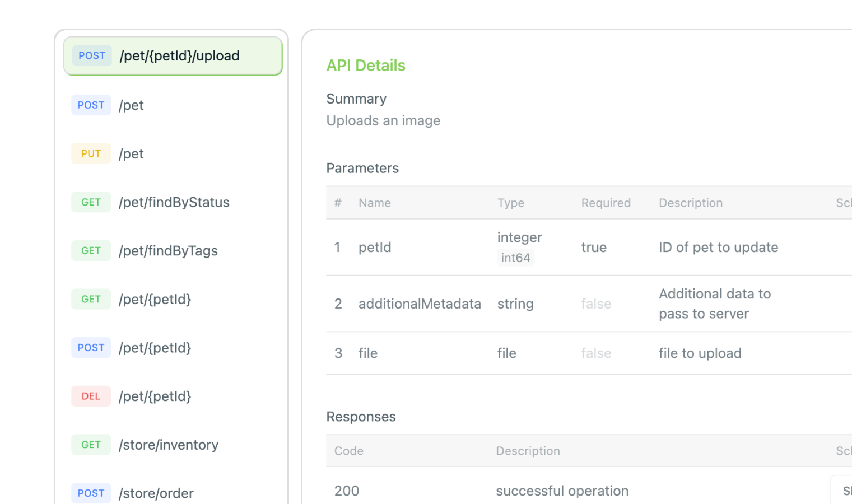Click the Description header in Responses table
Screen dimensions: 852x504
pyautogui.click(x=528, y=451)
